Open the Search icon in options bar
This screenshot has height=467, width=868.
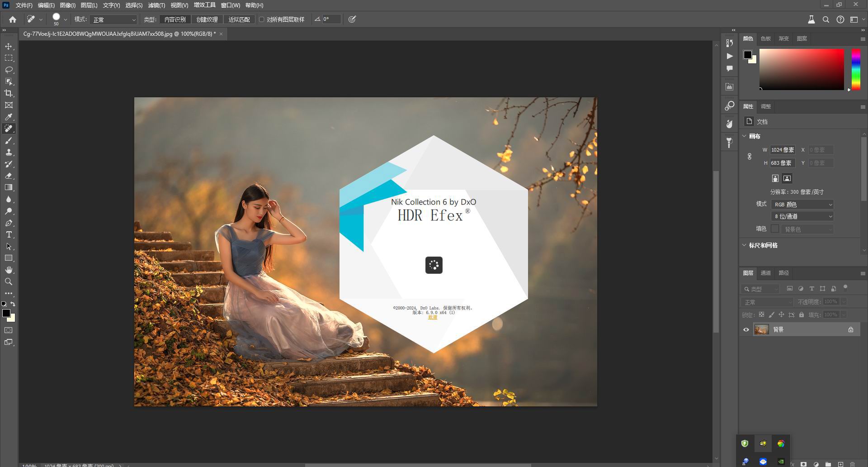826,19
